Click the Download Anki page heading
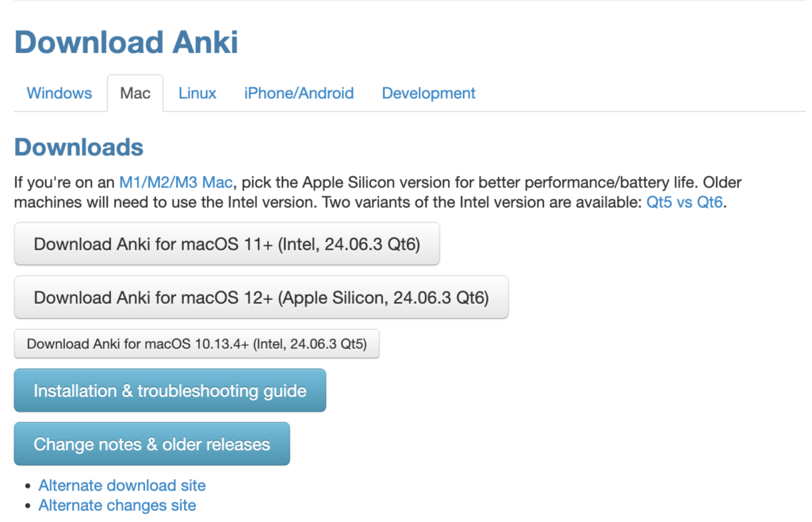The height and width of the screenshot is (522, 812). [x=125, y=42]
